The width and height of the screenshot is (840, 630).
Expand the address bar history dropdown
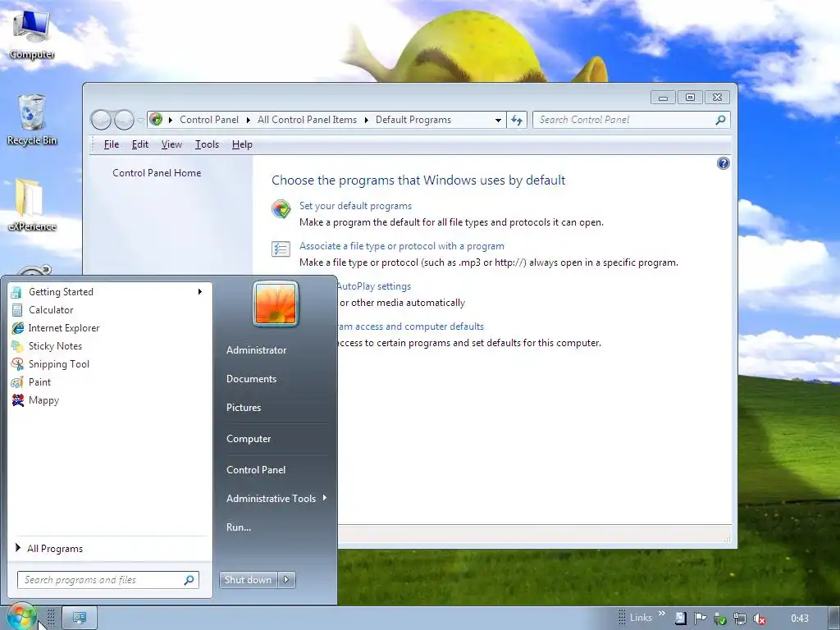click(498, 120)
